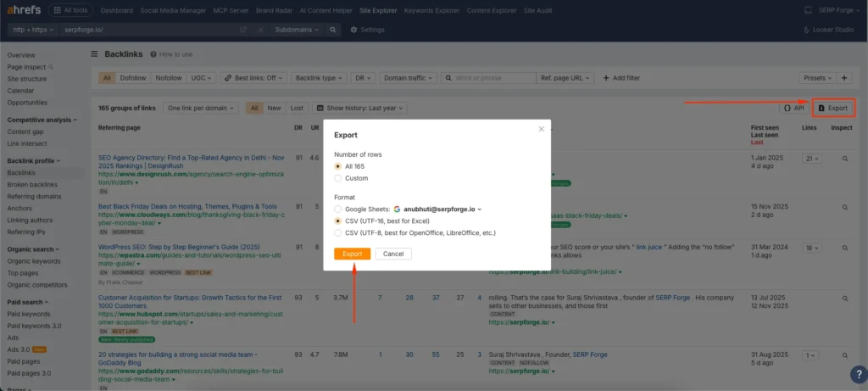
Task: Inspect the first backlink row magnifier icon
Action: click(x=844, y=159)
